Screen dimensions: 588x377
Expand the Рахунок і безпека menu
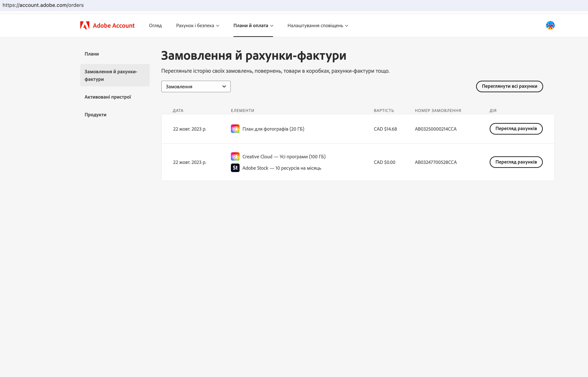pos(197,26)
